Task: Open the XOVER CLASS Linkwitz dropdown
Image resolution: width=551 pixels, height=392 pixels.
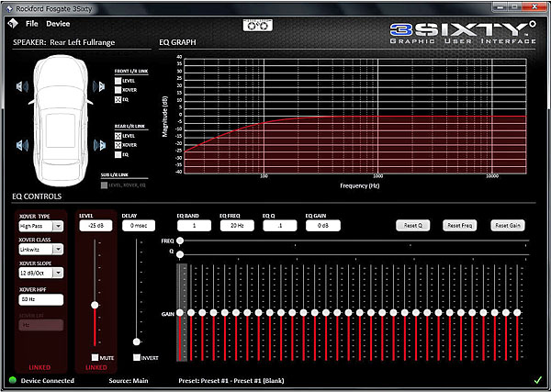Action: click(41, 250)
